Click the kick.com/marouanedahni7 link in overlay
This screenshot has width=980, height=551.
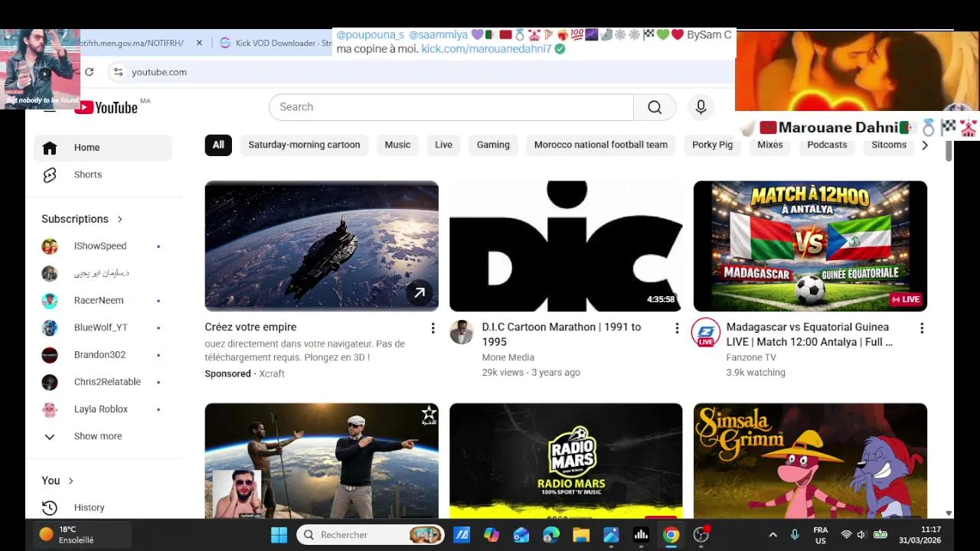[x=486, y=49]
